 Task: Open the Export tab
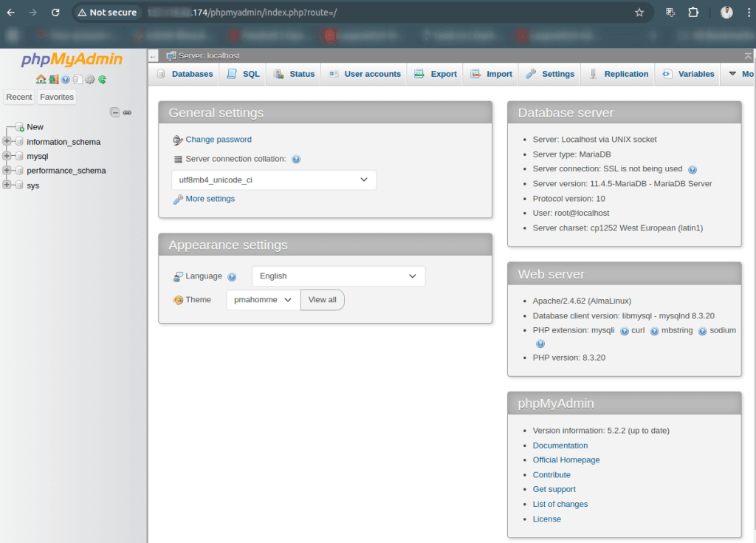click(436, 74)
